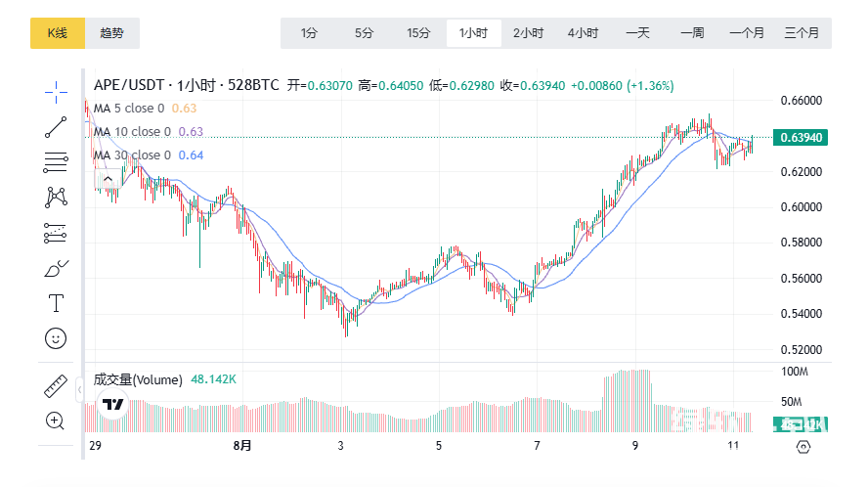
Task: Select the crosshair cursor tool
Action: pos(56,91)
